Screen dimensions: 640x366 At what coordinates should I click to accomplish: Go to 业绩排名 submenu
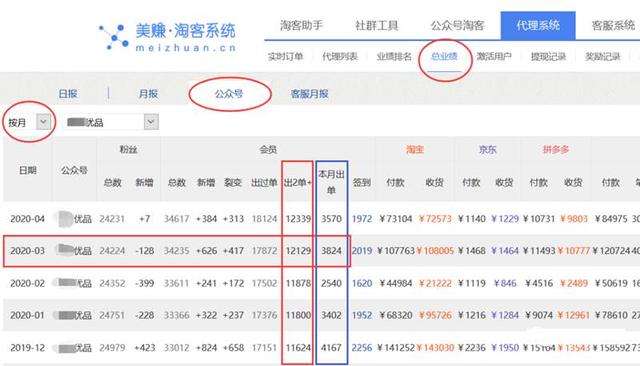394,56
